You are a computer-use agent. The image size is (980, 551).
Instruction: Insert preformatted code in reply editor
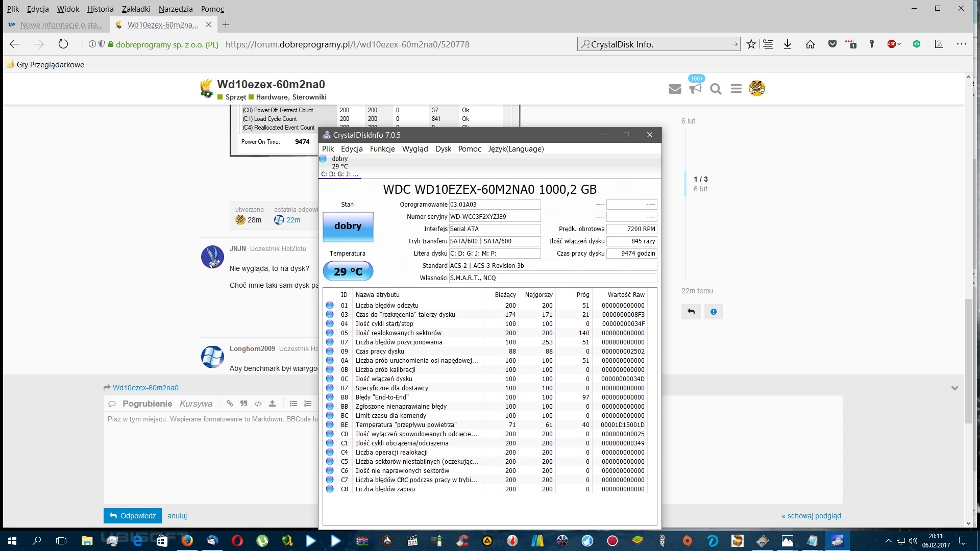coord(258,404)
